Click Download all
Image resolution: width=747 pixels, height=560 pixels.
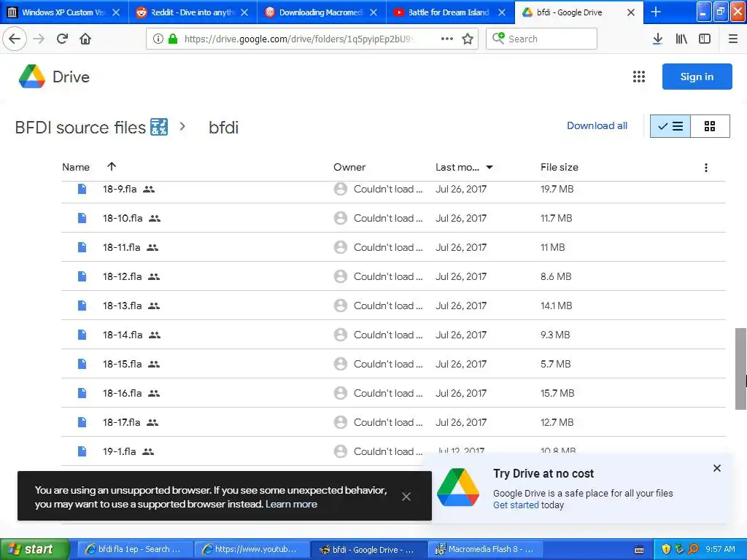pos(597,125)
